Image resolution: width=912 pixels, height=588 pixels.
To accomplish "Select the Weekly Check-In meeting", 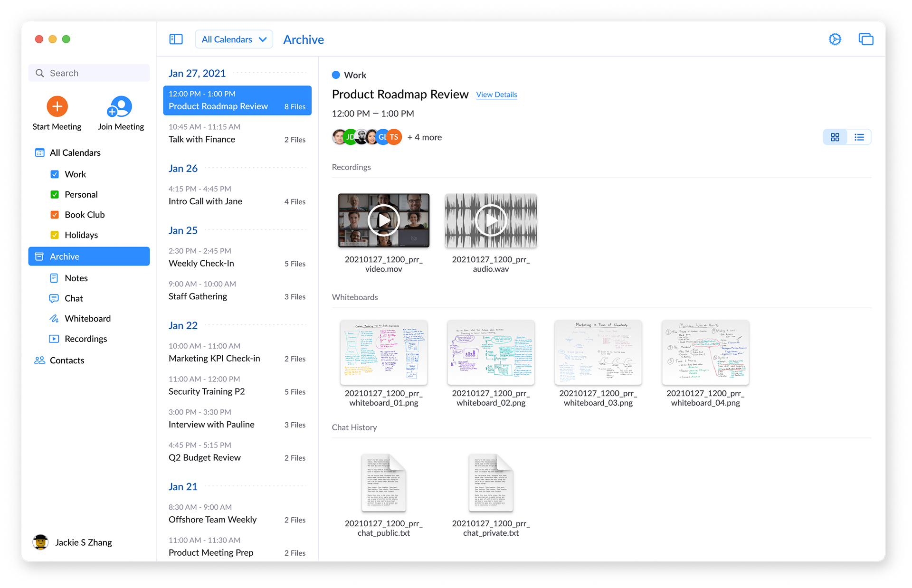I will [237, 257].
